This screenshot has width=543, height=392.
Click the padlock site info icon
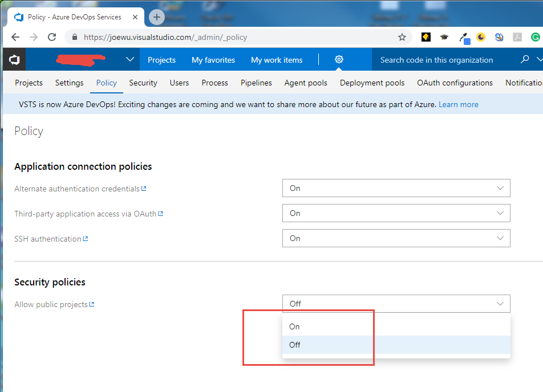[x=75, y=37]
